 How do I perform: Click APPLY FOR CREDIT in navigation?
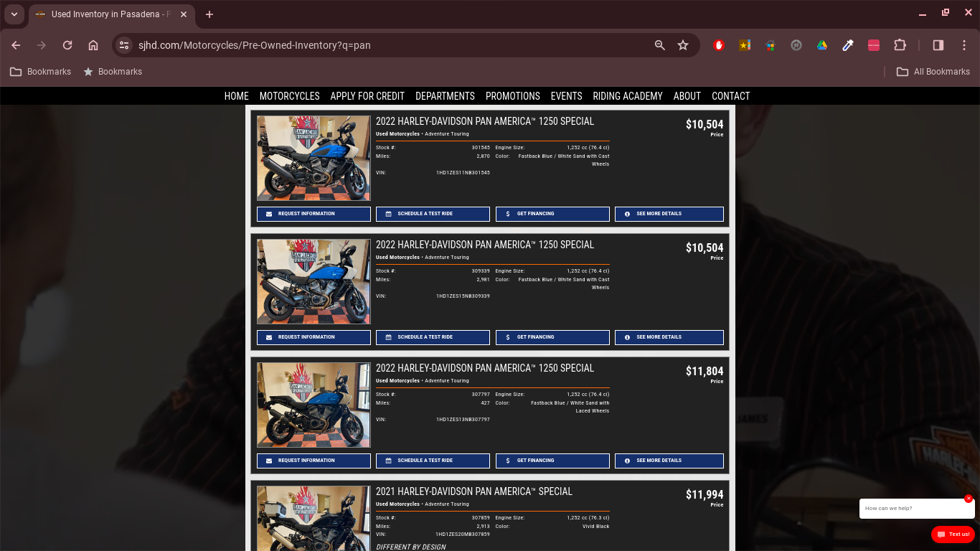[367, 96]
